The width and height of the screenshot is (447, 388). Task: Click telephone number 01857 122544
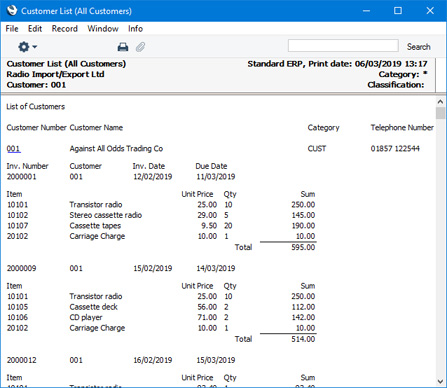[x=395, y=149]
